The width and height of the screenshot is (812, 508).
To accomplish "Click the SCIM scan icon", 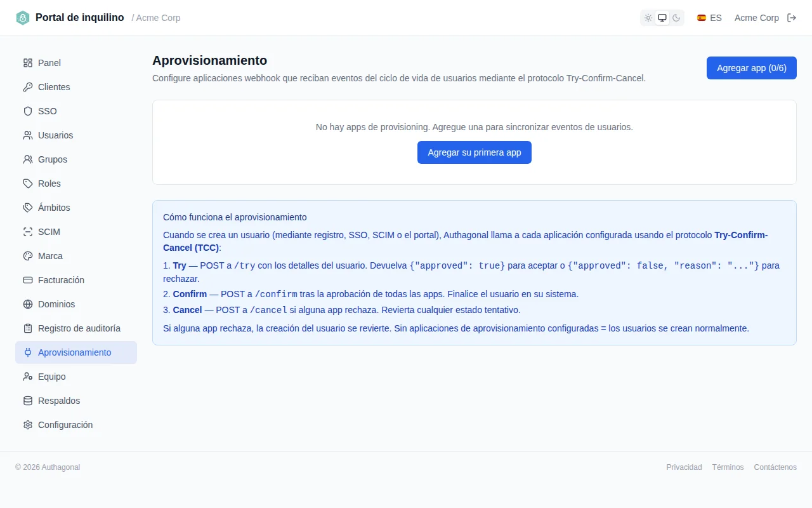I will point(28,232).
